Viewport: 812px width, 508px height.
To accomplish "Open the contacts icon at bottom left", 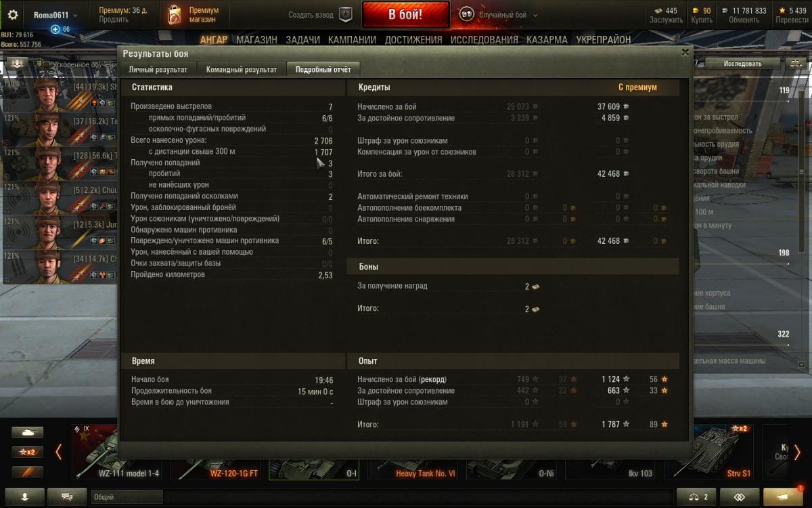I will pyautogui.click(x=24, y=496).
